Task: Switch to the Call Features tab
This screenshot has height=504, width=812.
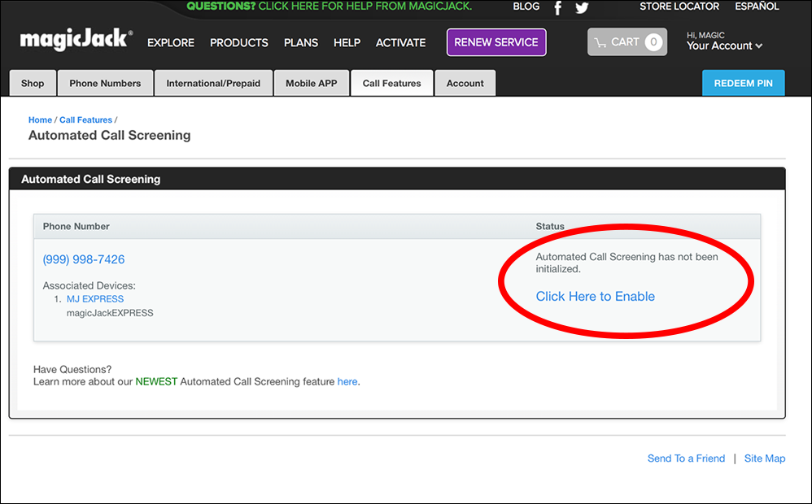Action: click(391, 82)
